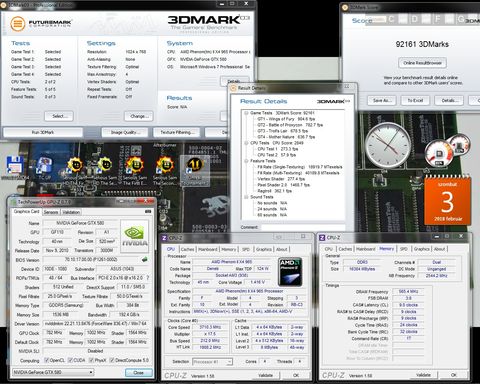Click the Online ResultBrowser button
480x384 pixels.
pyautogui.click(x=422, y=63)
